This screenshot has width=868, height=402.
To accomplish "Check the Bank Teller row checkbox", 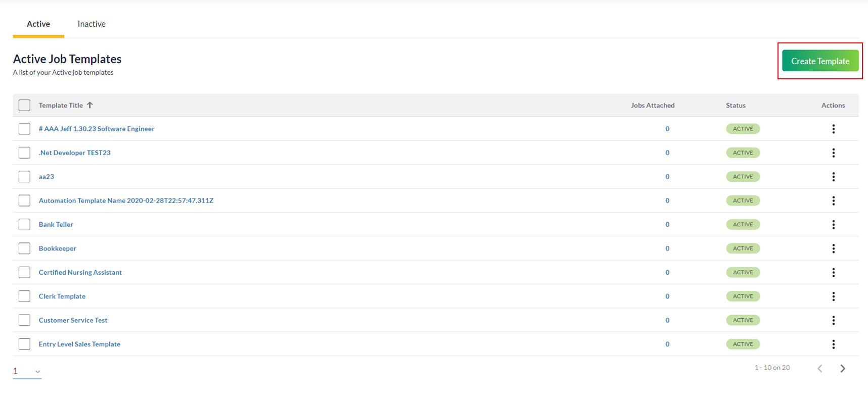I will [x=24, y=225].
